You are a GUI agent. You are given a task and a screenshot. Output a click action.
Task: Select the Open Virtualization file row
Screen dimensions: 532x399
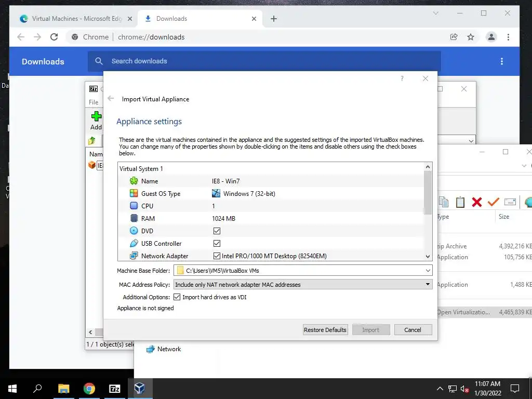(484, 312)
